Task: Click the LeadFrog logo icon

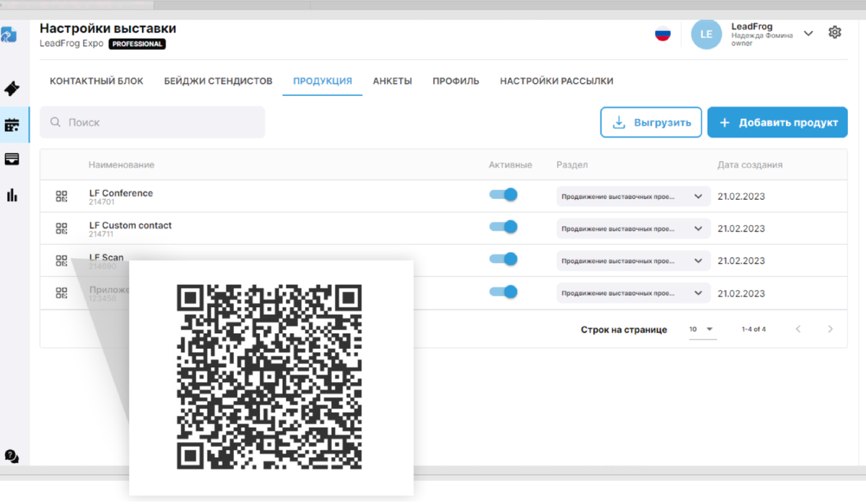Action: click(9, 35)
